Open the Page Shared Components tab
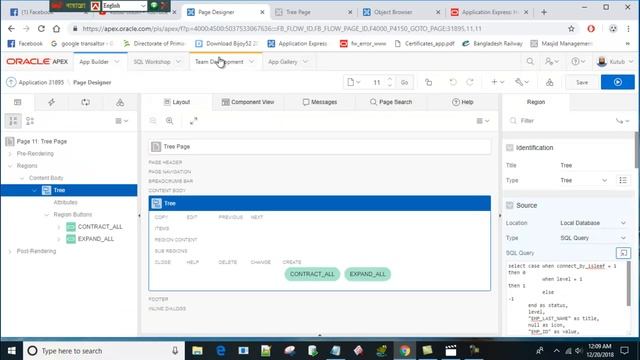Image resolution: width=640 pixels, height=360 pixels. click(120, 102)
